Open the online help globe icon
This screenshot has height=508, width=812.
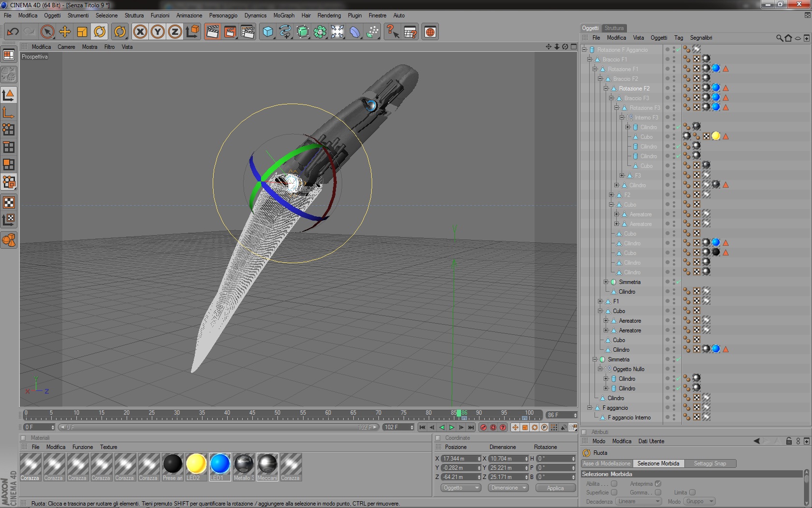click(430, 32)
